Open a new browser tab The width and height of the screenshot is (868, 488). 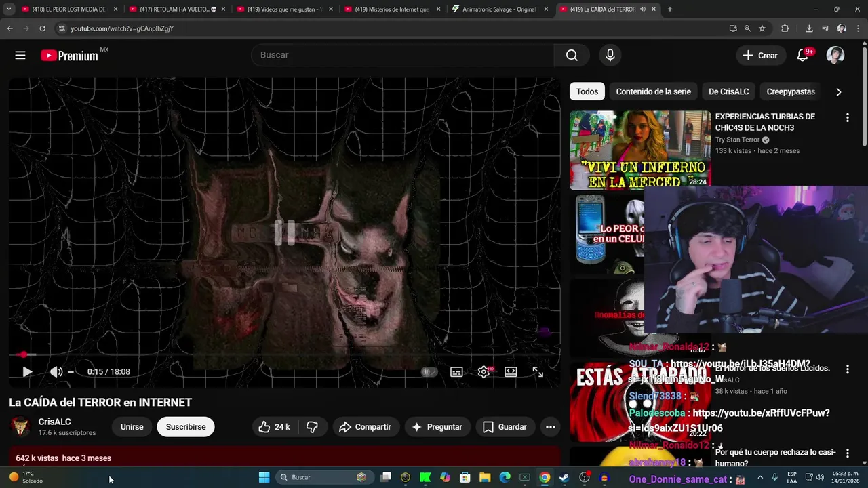(670, 9)
